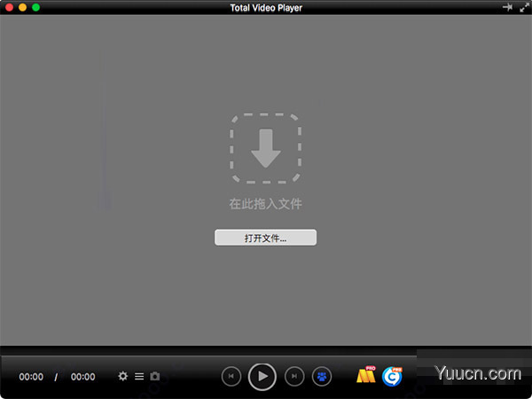Close the window with the red button
Image resolution: width=532 pixels, height=399 pixels.
[9, 7]
